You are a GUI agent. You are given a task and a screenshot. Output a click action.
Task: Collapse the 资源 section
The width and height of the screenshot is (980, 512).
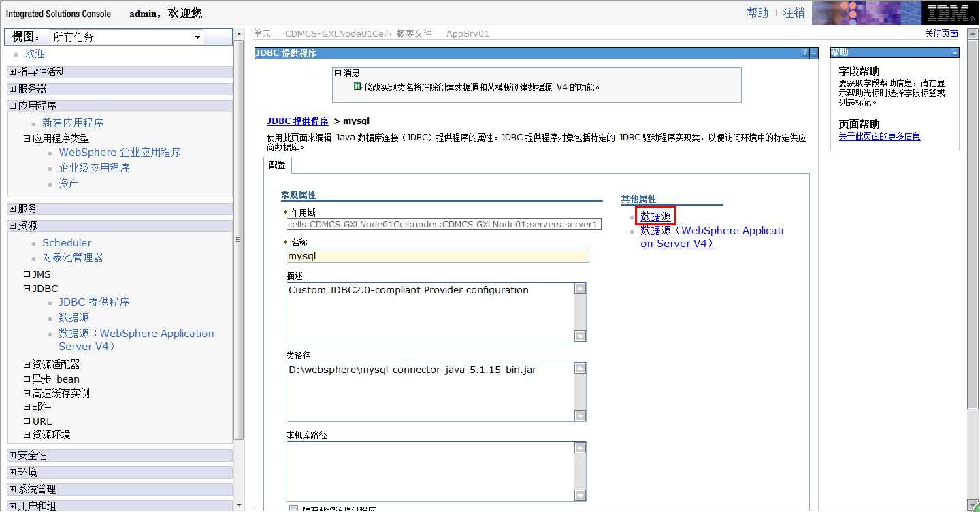coord(12,225)
